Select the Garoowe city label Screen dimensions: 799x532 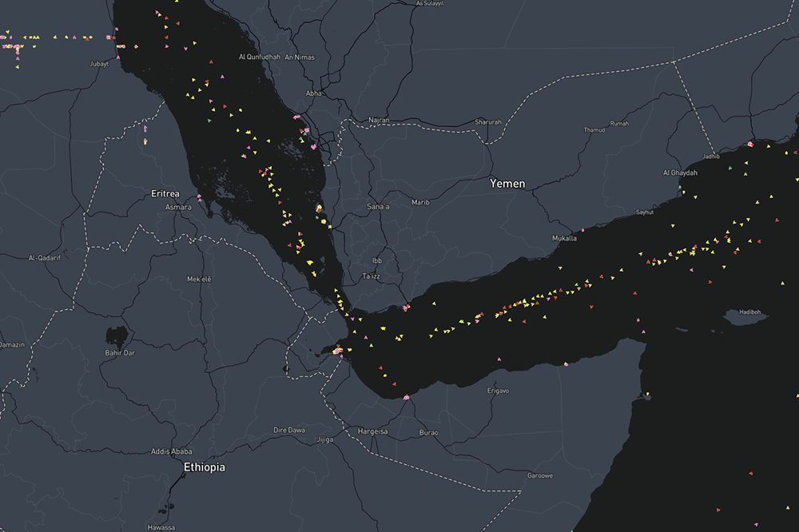(539, 475)
